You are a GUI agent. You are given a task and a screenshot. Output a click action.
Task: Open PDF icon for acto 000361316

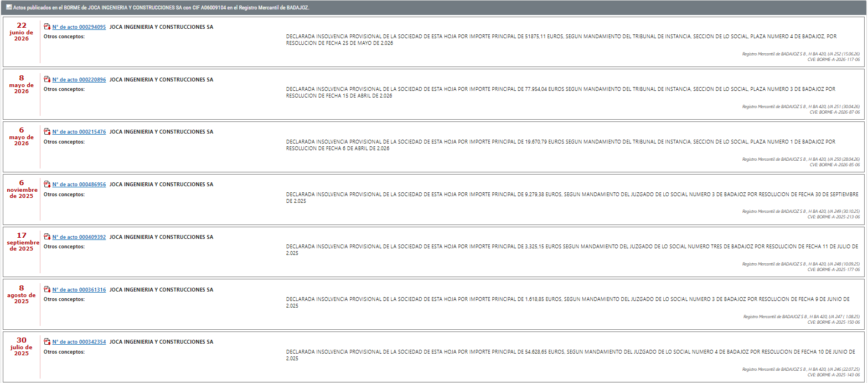47,290
